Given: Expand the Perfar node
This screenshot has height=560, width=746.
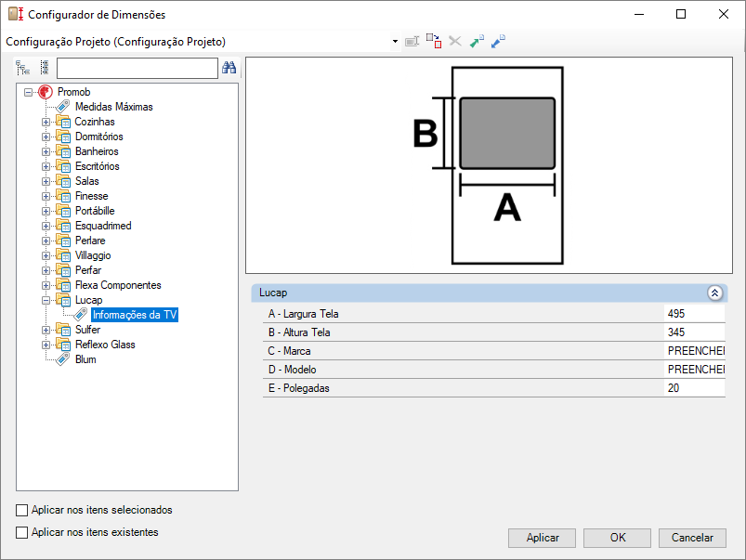Looking at the screenshot, I should [46, 271].
